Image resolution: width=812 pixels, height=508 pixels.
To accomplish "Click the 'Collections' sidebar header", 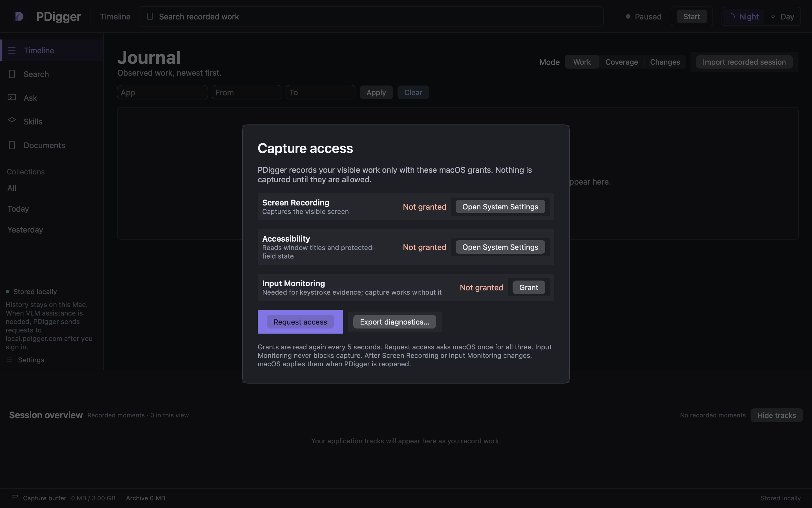I will pyautogui.click(x=25, y=172).
